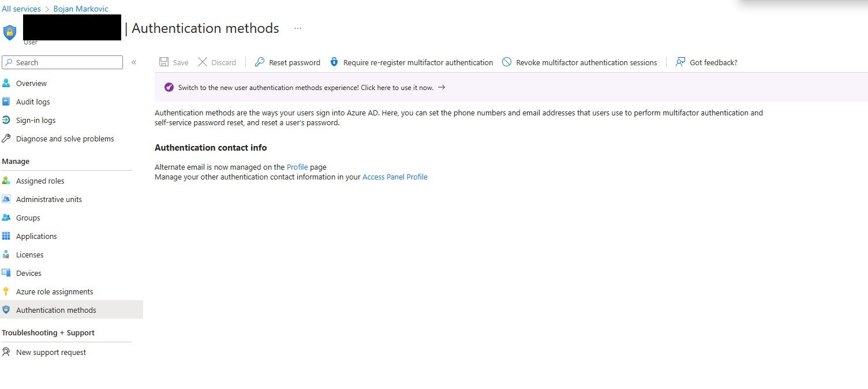Switch to new user authentication methods experience
Viewport: 868px width, 389px height.
click(x=306, y=88)
